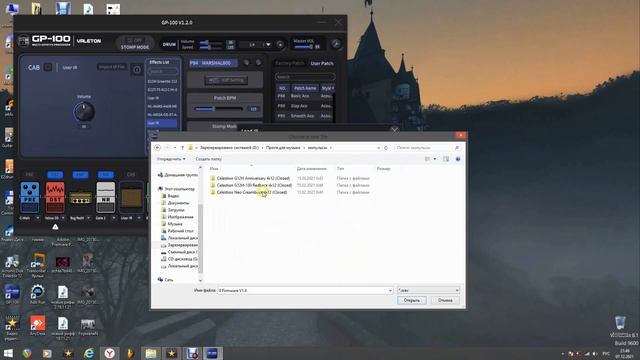Open NR Gate dropdown arrow
This screenshot has width=640, height=360.
[113, 218]
